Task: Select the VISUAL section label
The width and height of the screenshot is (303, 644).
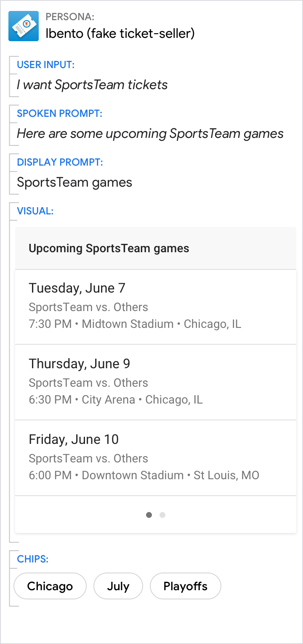Action: (35, 211)
